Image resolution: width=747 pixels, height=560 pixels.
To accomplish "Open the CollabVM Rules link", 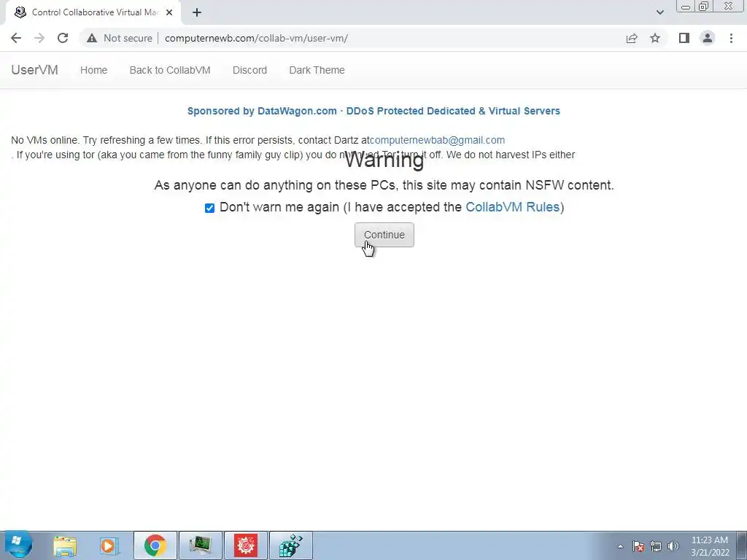I will coord(512,207).
